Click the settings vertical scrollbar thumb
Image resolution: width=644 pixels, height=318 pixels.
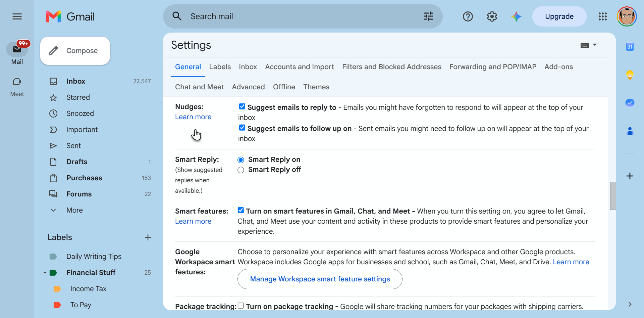pyautogui.click(x=612, y=196)
